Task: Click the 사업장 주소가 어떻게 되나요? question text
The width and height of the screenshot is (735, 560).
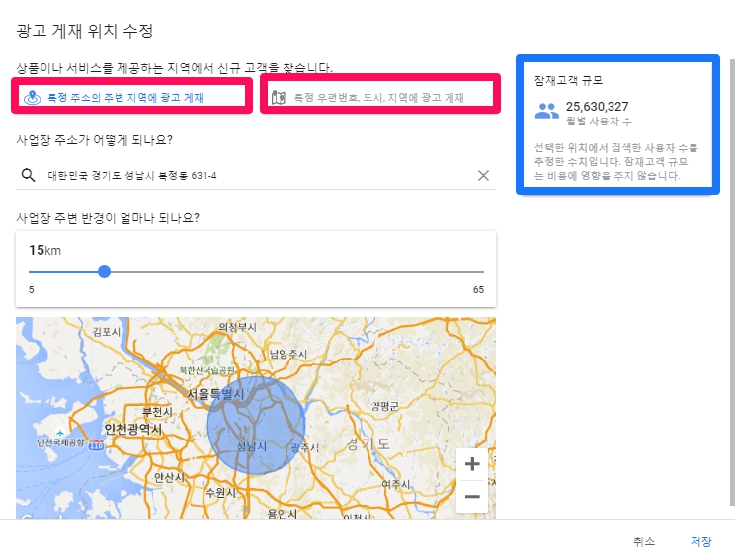Action: click(94, 140)
